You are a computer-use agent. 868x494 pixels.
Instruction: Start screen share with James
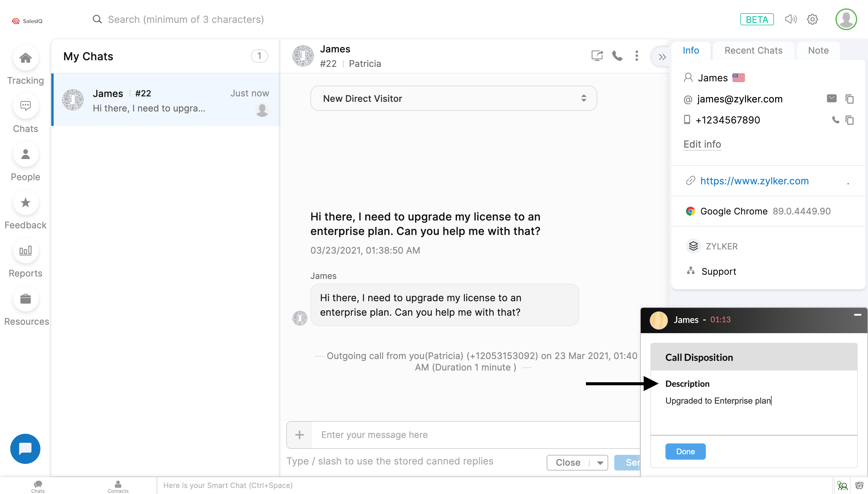597,56
